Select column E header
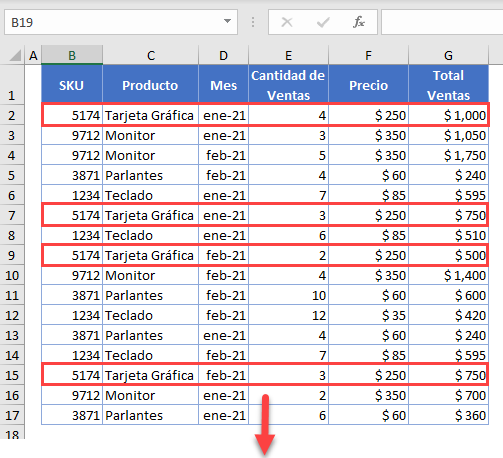The height and width of the screenshot is (458, 503). 288,55
